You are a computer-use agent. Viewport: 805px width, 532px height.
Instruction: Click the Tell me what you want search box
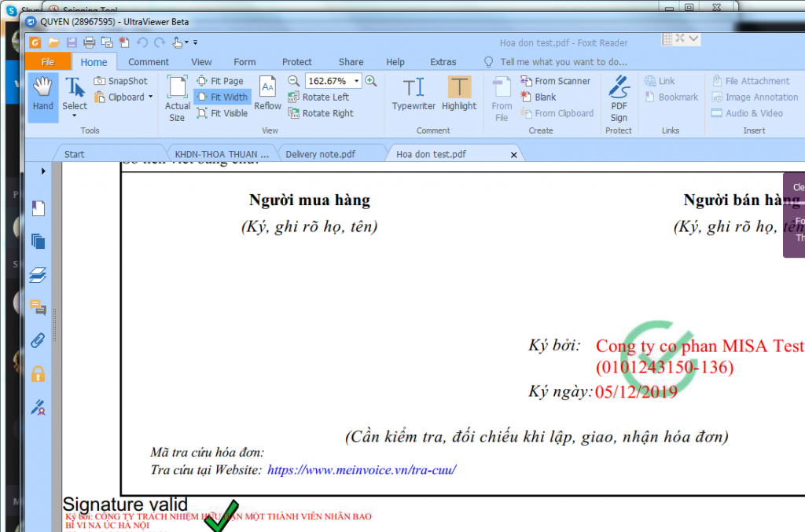(564, 62)
